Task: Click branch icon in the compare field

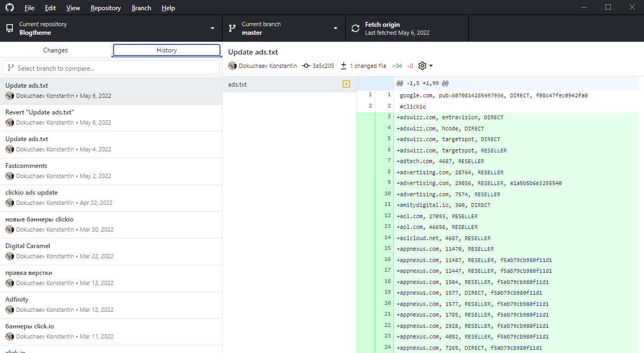Action: pyautogui.click(x=11, y=68)
